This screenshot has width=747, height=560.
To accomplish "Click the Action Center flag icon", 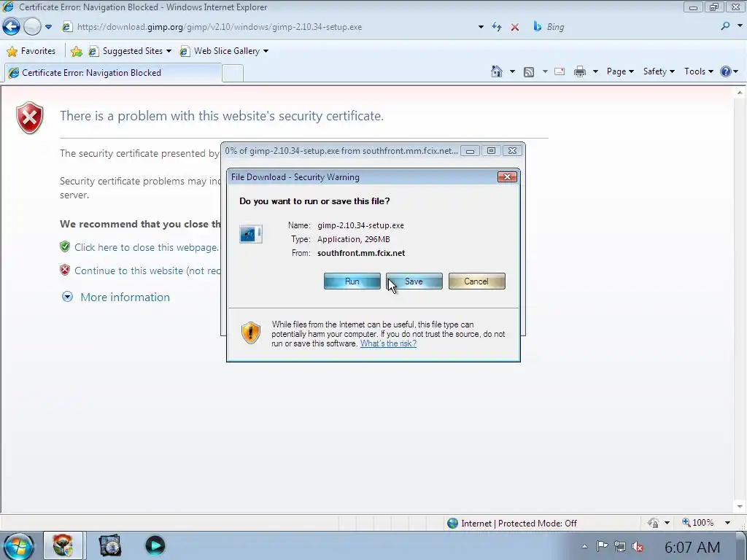I will point(602,546).
